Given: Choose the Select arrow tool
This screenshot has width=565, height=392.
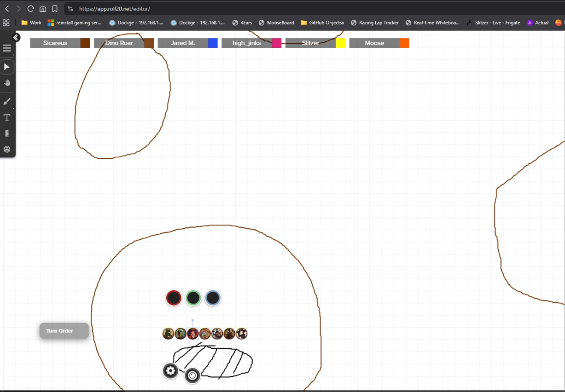Looking at the screenshot, I should click(x=7, y=67).
